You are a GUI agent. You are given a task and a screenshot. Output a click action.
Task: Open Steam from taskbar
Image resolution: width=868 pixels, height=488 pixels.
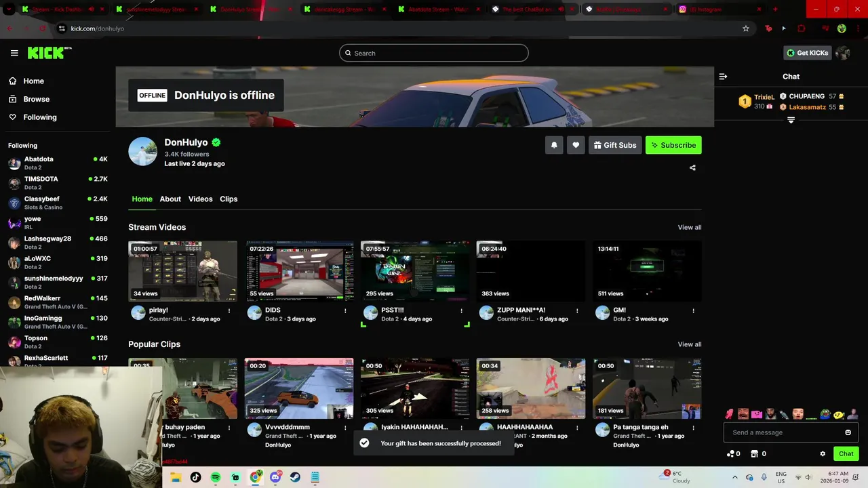tap(295, 477)
